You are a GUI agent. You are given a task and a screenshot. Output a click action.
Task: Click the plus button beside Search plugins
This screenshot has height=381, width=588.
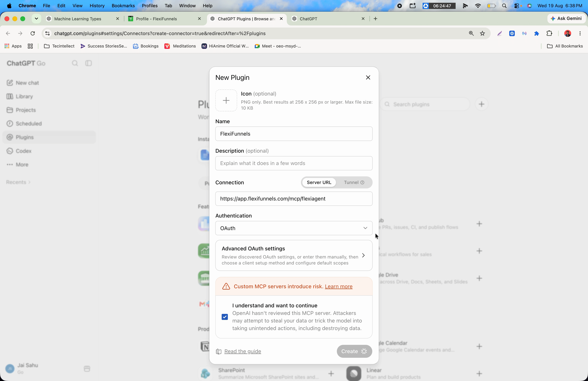481,104
